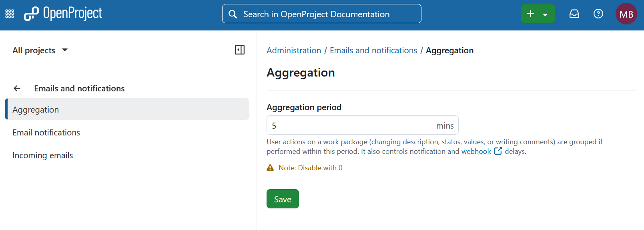Open the notification inbox icon

tap(574, 14)
